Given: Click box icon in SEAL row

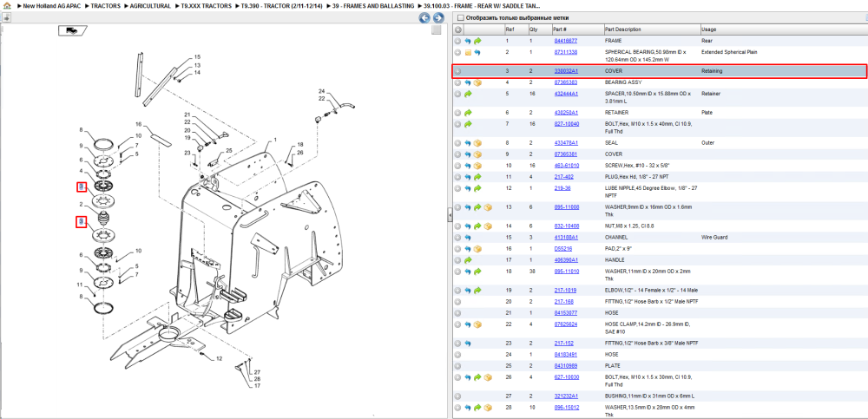Looking at the screenshot, I should (477, 143).
